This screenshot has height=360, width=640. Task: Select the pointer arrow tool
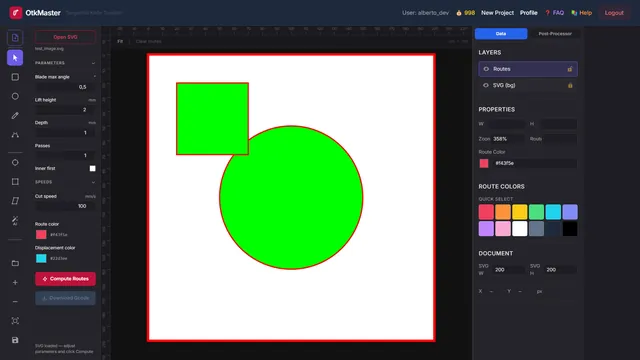pyautogui.click(x=15, y=58)
